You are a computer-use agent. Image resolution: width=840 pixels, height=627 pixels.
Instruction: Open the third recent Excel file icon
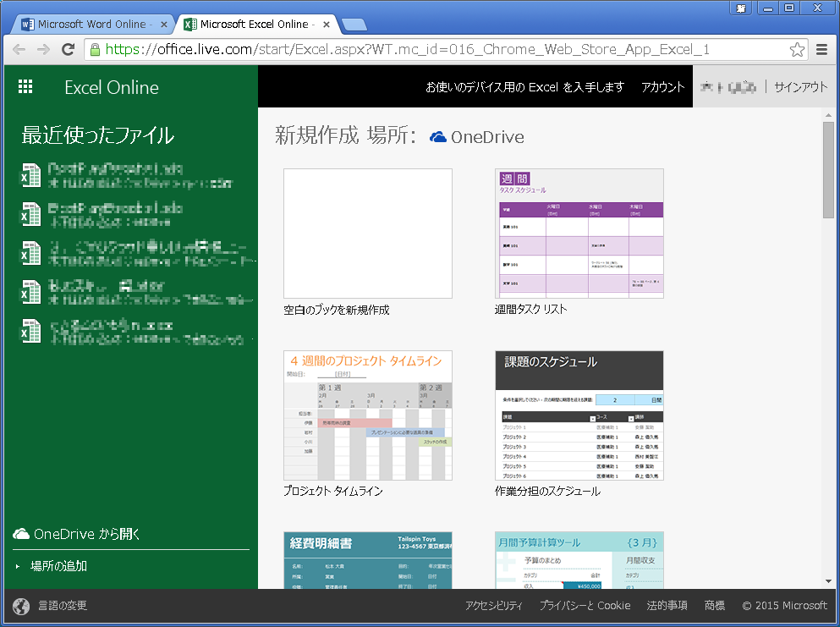pos(30,254)
